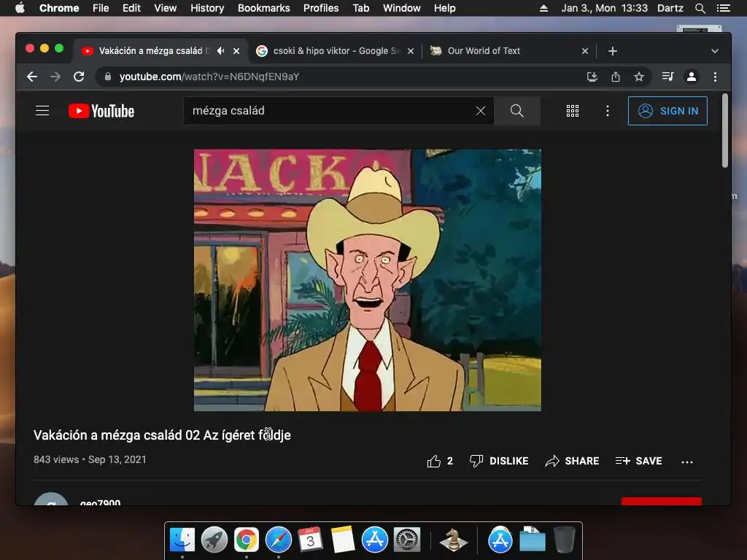747x560 pixels.
Task: Switch to csoki & hipo viktor Google tab
Action: (336, 50)
